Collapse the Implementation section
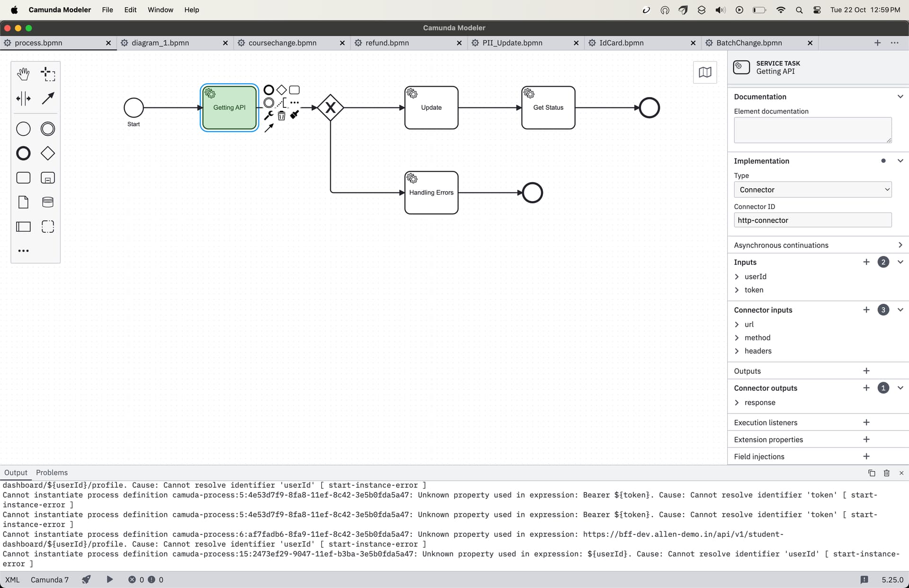Viewport: 909px width, 588px height. [x=900, y=161]
